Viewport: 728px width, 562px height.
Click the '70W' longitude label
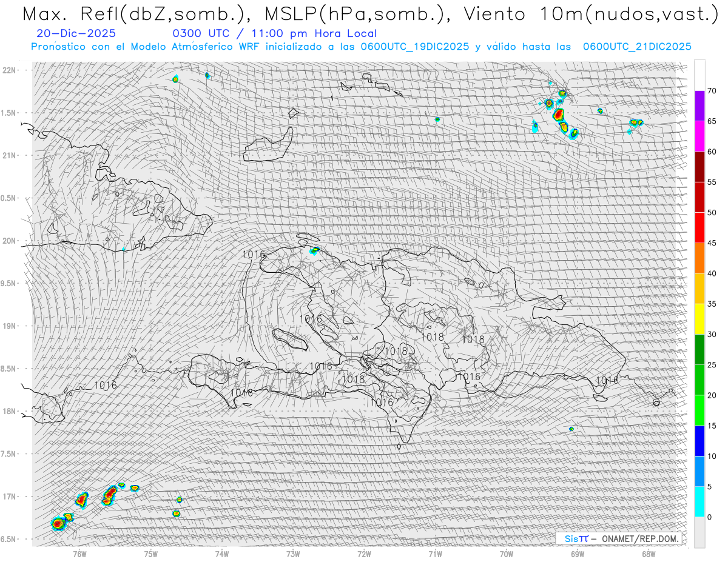507,554
